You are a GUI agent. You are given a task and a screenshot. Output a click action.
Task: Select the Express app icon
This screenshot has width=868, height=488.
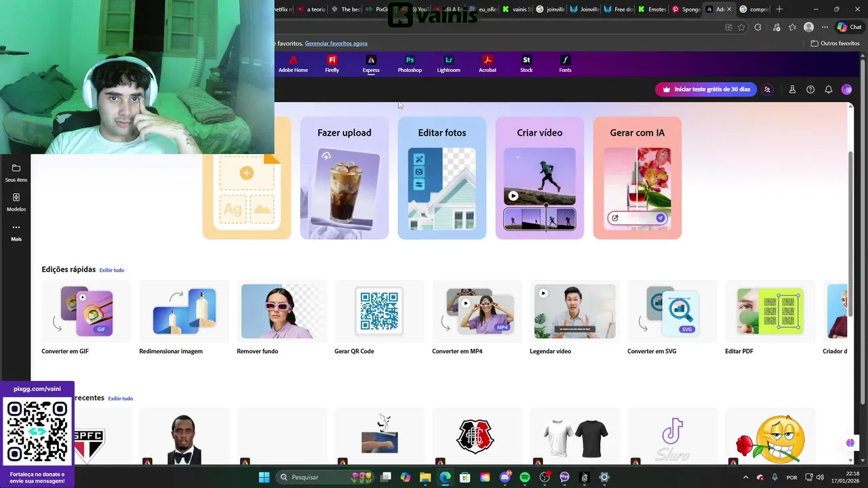click(x=371, y=64)
